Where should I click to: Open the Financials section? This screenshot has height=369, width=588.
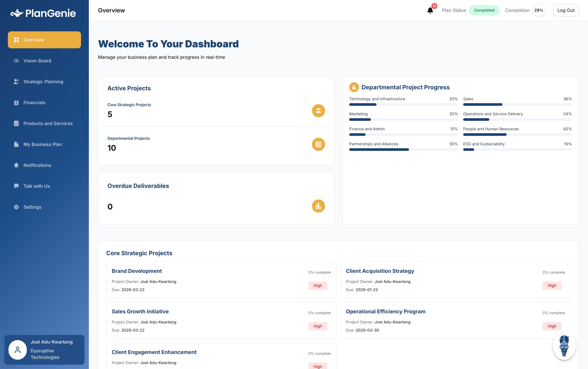34,103
